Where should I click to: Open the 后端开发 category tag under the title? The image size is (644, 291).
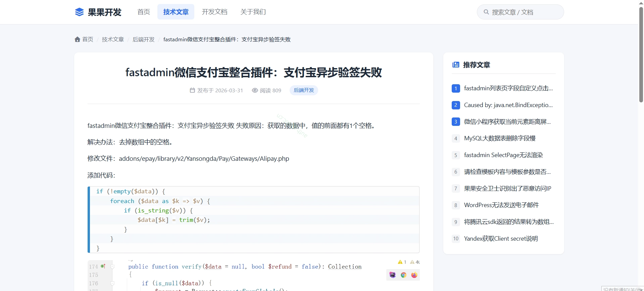tap(304, 90)
